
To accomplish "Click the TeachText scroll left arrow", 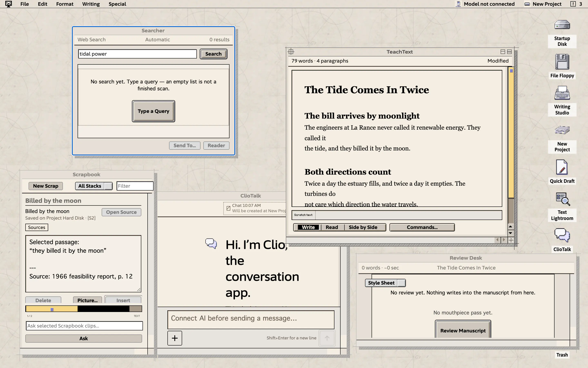I will click(497, 240).
